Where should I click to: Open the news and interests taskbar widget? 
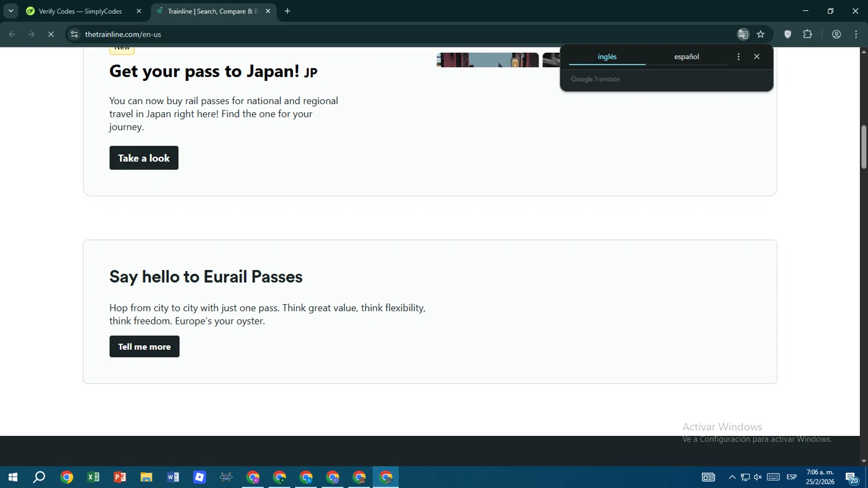click(708, 477)
